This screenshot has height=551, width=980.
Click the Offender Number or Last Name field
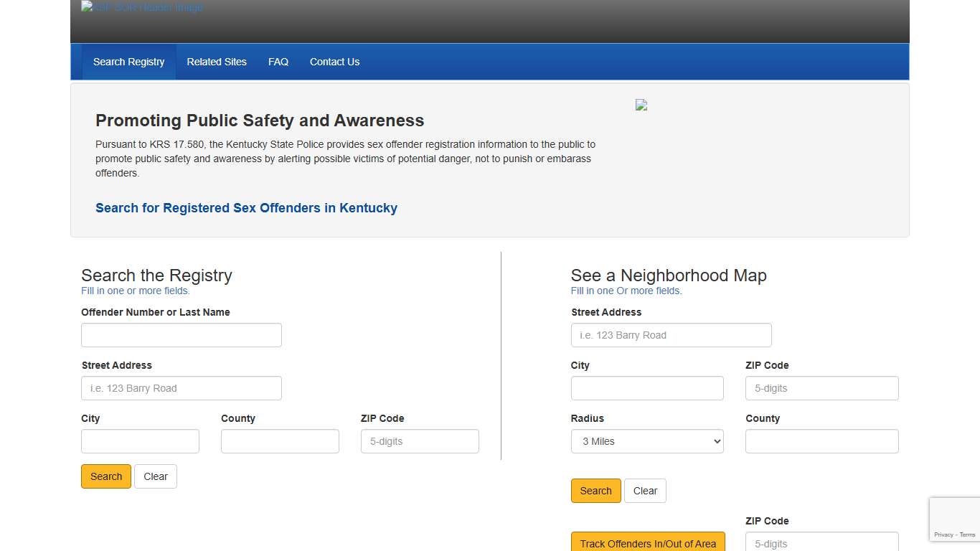pyautogui.click(x=181, y=334)
